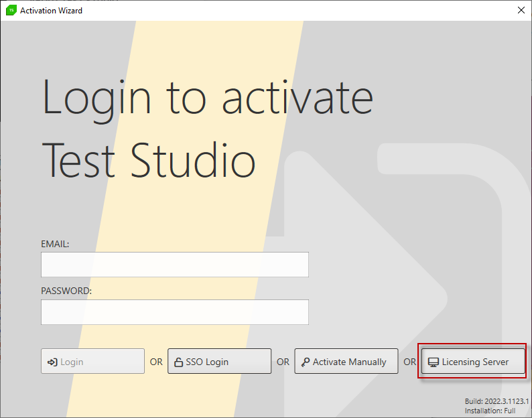The image size is (532, 418).
Task: Click the PASSWORD: label
Action: click(x=66, y=291)
